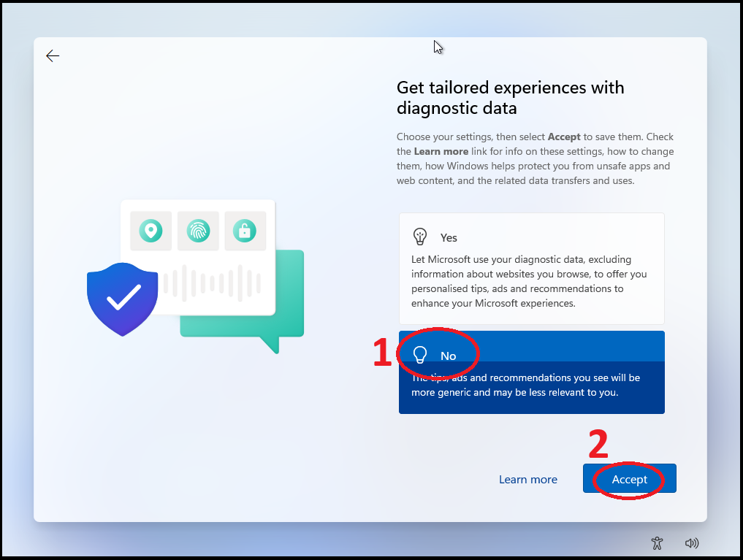Click the bold 'Accept' word in instructions
Viewport: 743px width, 560px height.
pos(564,137)
